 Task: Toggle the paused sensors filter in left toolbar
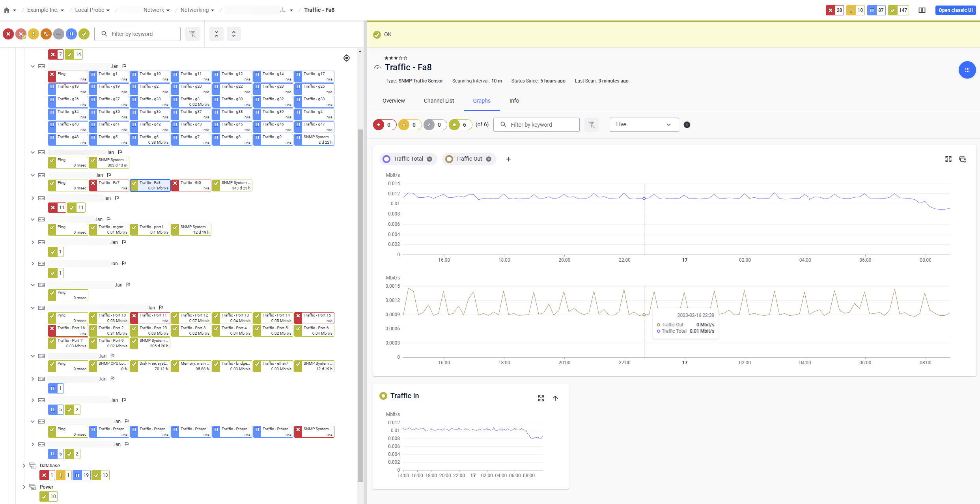[x=71, y=34]
